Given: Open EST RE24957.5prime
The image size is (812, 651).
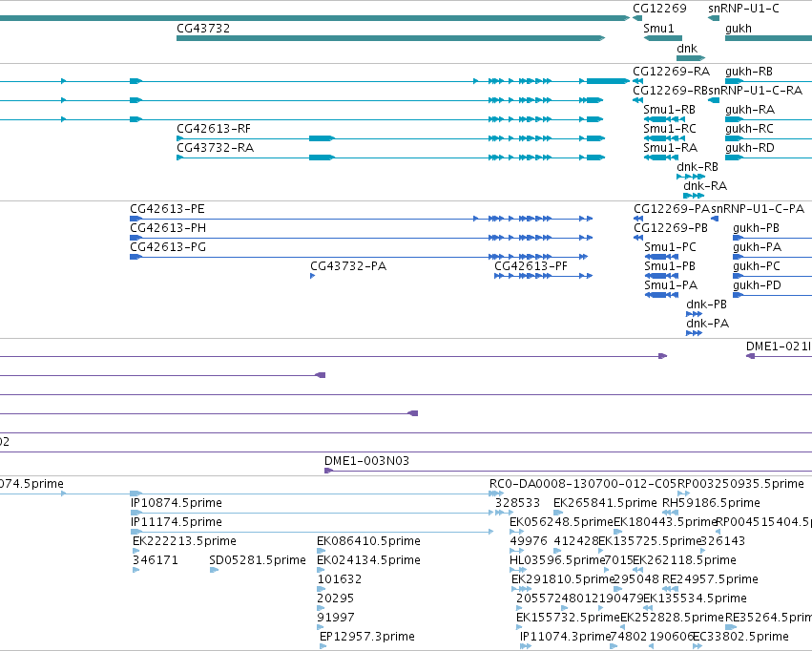Looking at the screenshot, I should pyautogui.click(x=710, y=579).
